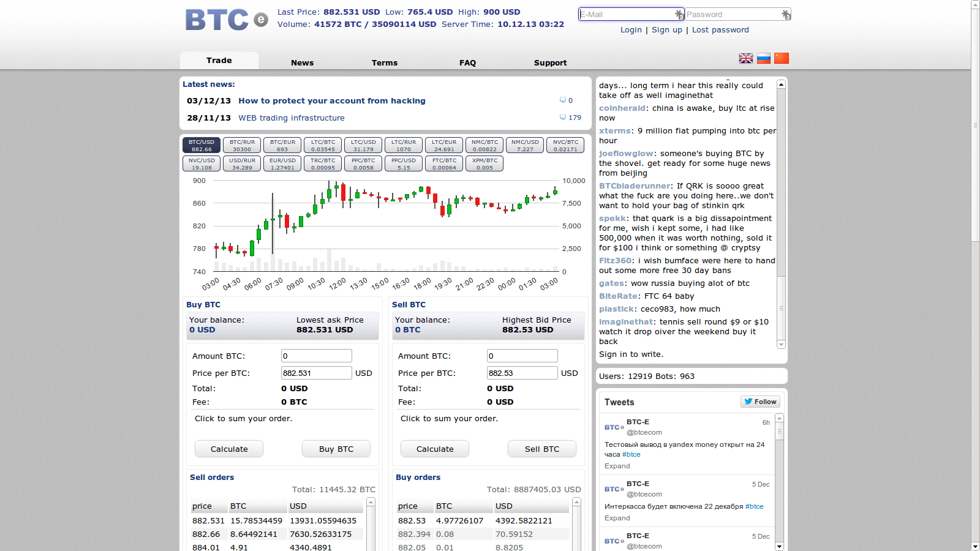Click password manager icon in E-Mail field
Image resolution: width=980 pixels, height=551 pixels.
click(679, 14)
